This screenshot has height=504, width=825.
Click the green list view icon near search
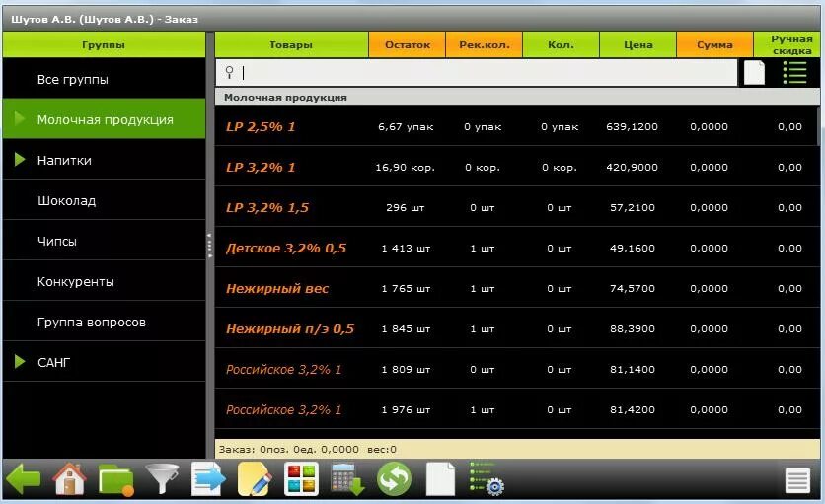[794, 73]
